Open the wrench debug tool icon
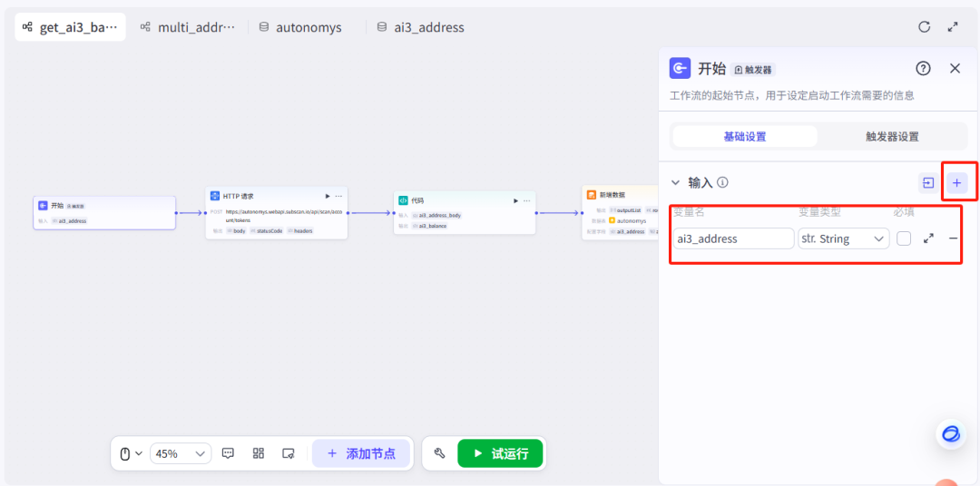This screenshot has height=486, width=980. point(439,453)
